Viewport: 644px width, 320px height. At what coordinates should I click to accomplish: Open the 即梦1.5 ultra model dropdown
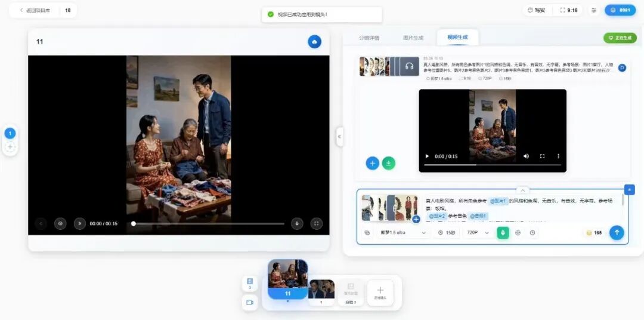tap(404, 233)
